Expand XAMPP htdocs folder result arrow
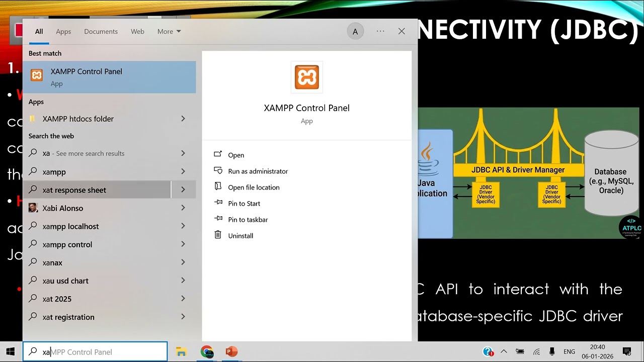Screen dimensions: 644x362 click(x=183, y=119)
